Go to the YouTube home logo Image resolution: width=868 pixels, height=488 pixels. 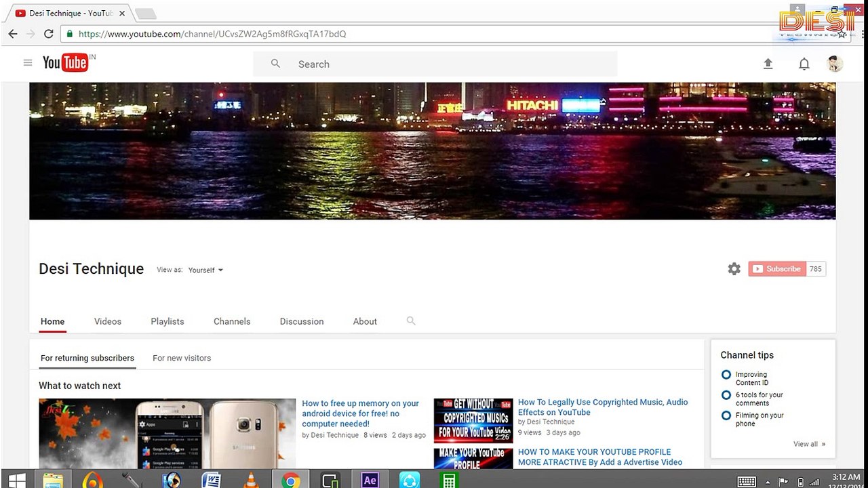[x=65, y=63]
